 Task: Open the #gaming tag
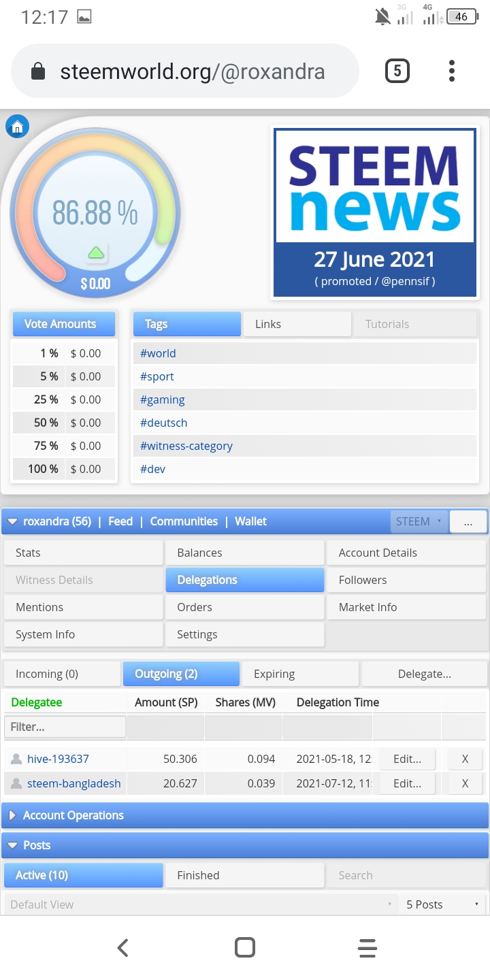click(x=162, y=399)
